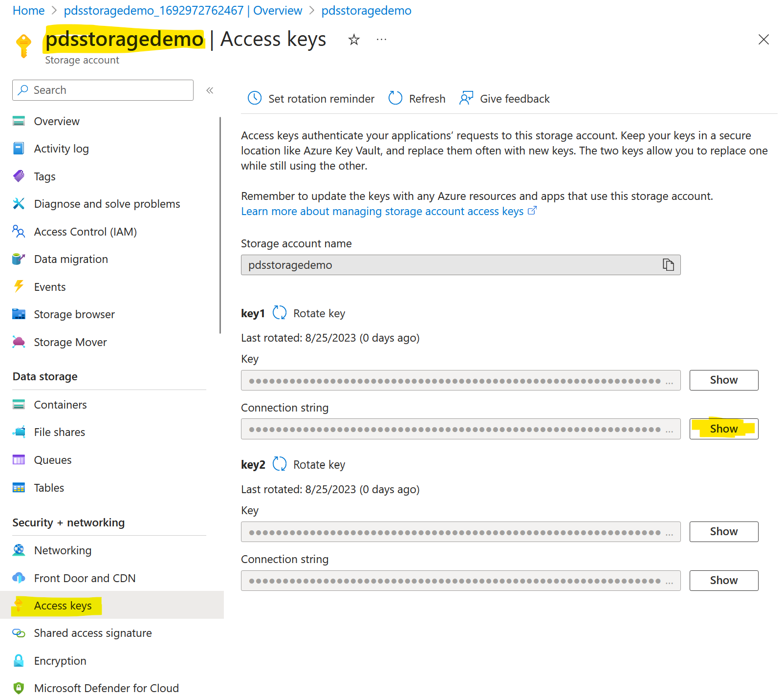Select Diagnose and solve problems
The image size is (784, 695).
click(x=107, y=204)
